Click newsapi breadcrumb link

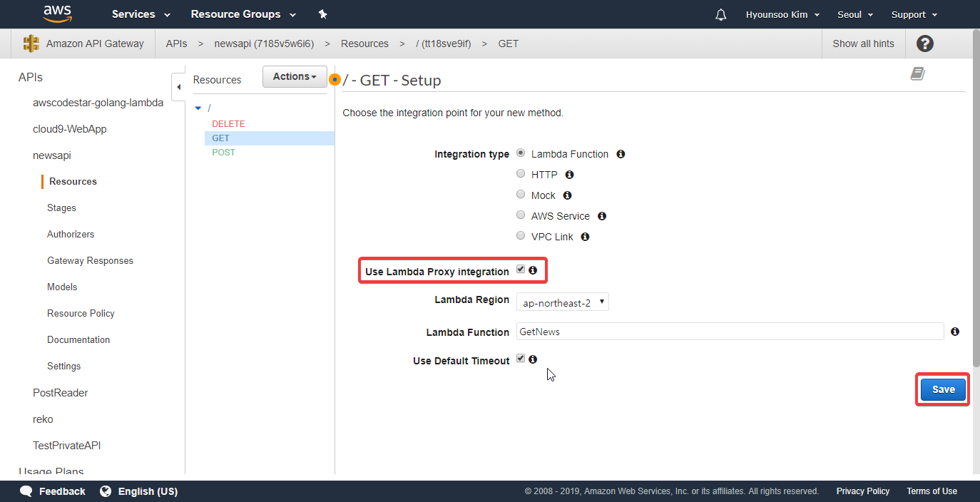[x=264, y=43]
